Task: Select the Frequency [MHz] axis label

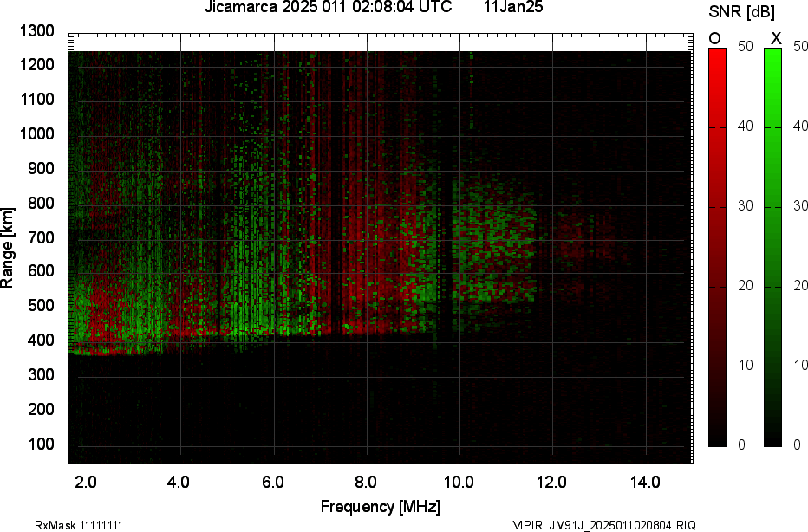Action: tap(380, 507)
